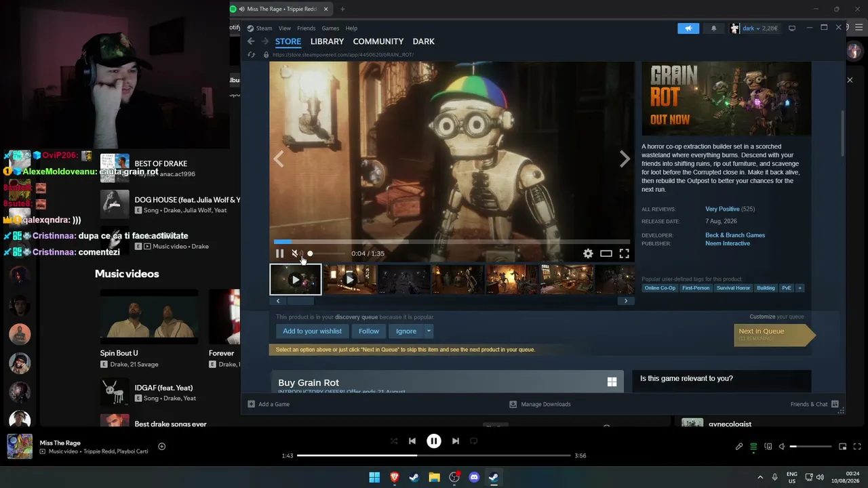Select the Survival Horror tag

733,288
